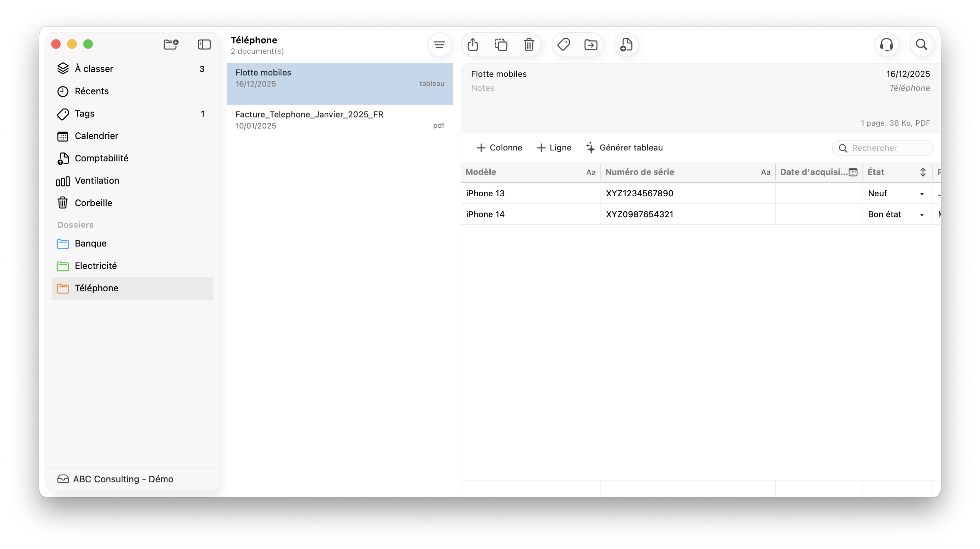This screenshot has width=980, height=549.
Task: Add a new Colonne to the table
Action: 499,148
